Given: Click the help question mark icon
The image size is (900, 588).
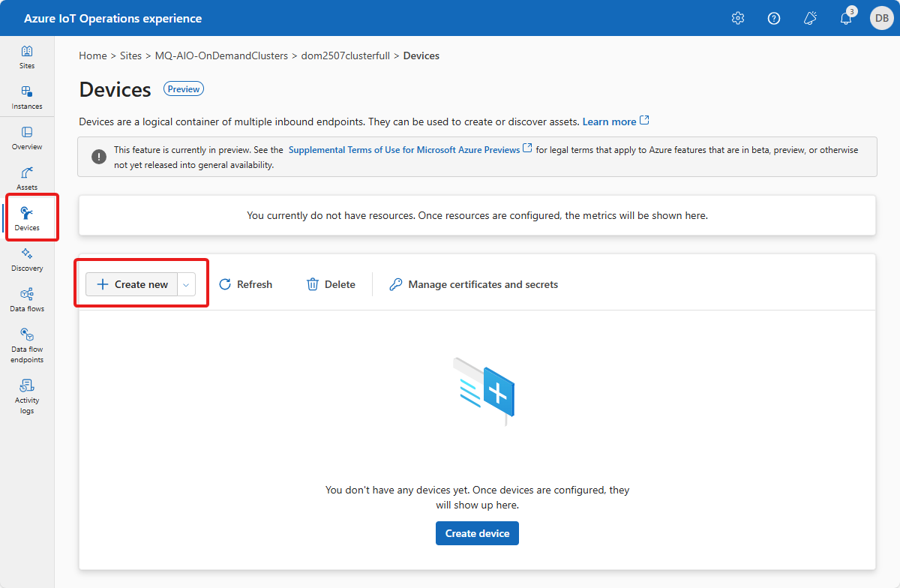Looking at the screenshot, I should tap(774, 18).
